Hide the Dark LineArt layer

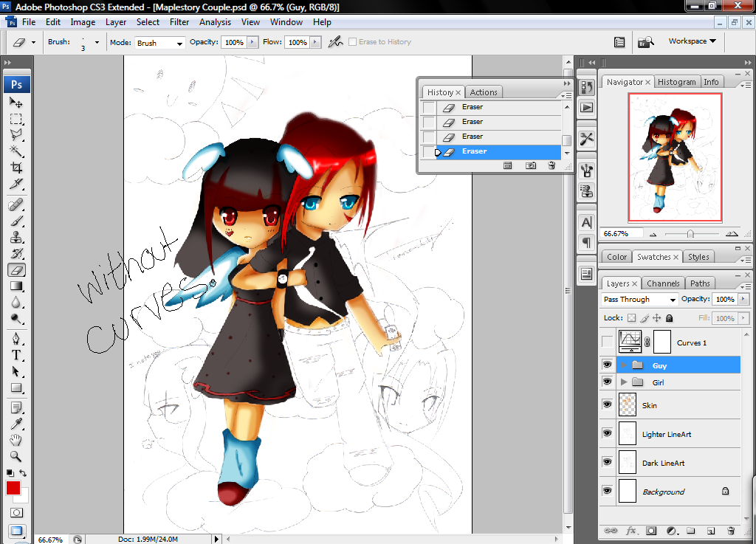607,462
